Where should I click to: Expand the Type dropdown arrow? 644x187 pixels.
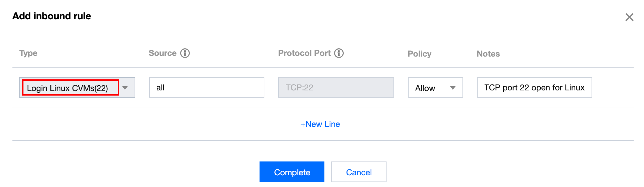tap(125, 88)
